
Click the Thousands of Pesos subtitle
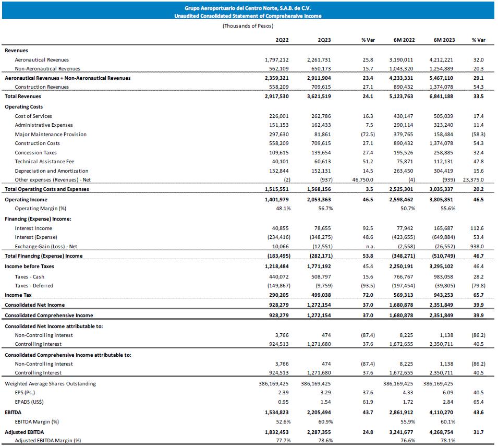(248, 26)
